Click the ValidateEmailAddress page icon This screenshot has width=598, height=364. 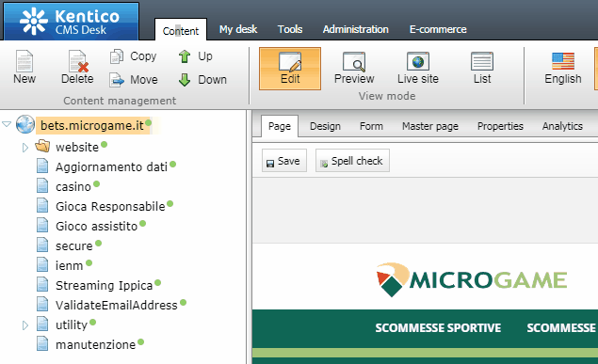click(x=42, y=305)
